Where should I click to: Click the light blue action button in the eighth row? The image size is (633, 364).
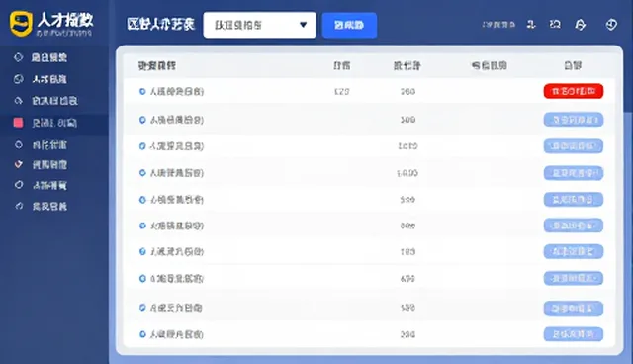[x=574, y=279]
